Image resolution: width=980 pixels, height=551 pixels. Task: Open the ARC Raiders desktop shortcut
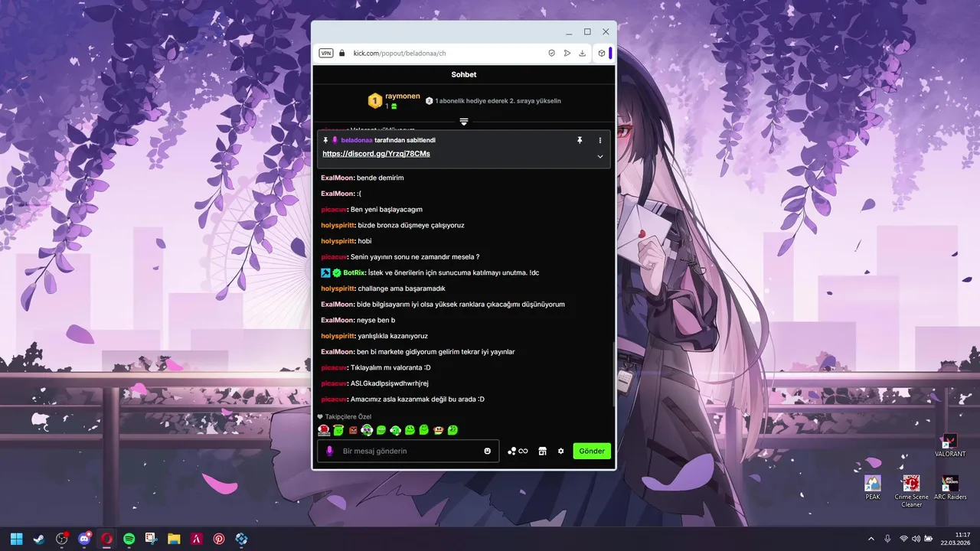point(950,488)
